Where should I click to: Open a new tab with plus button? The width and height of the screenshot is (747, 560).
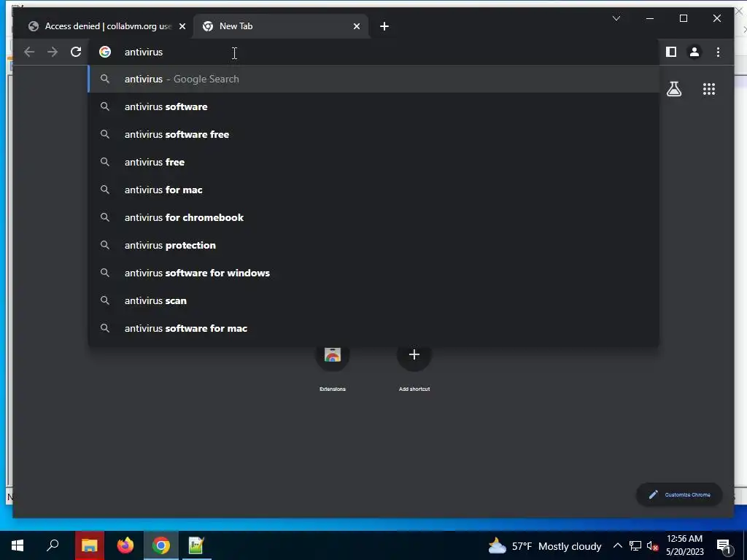(384, 26)
